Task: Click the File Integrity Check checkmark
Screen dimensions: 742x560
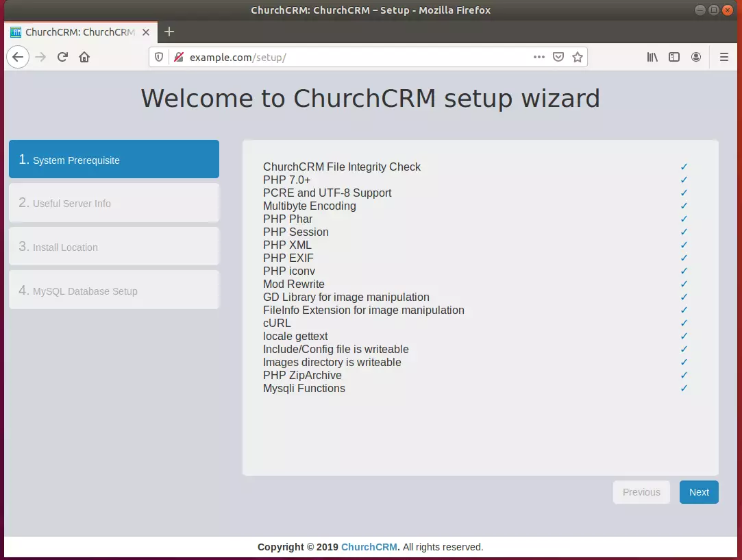Action: (x=684, y=167)
